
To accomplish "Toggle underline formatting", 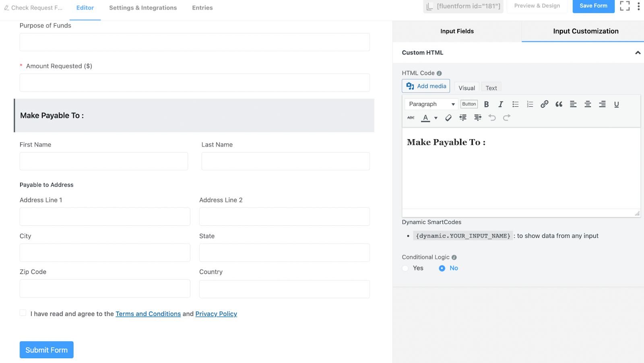I will click(617, 104).
